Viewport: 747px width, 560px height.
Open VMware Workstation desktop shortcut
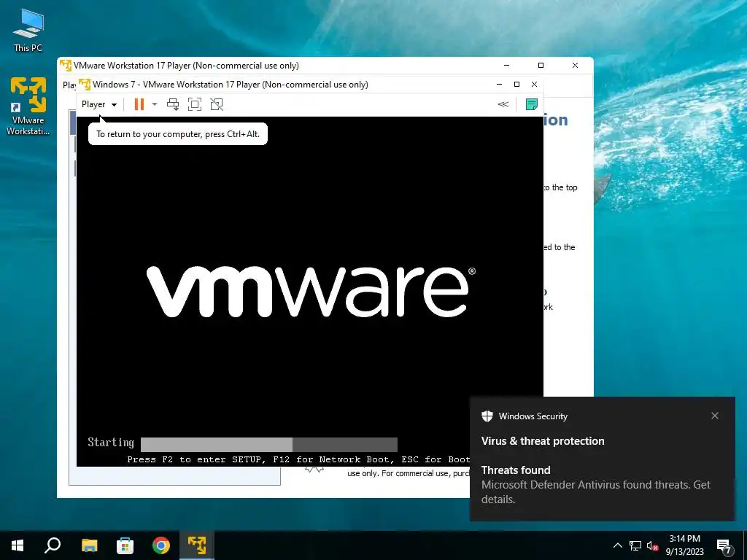(x=28, y=106)
